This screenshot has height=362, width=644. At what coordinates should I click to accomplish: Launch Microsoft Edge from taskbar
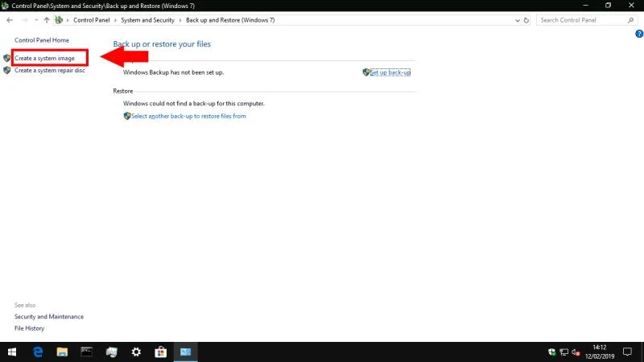coord(38,352)
